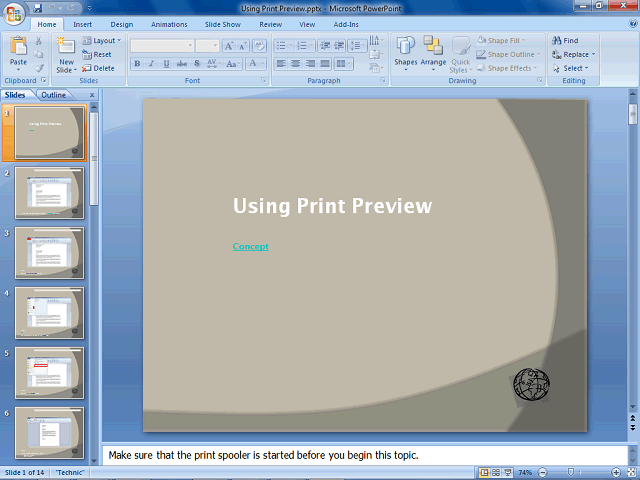Screen dimensions: 640x480
Task: Switch to the Animations tab
Action: click(169, 24)
